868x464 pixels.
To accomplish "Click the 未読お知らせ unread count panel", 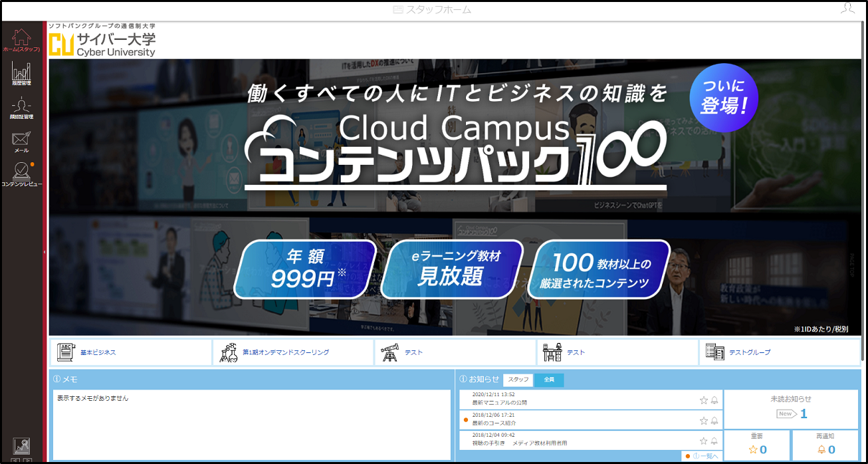I will click(791, 408).
